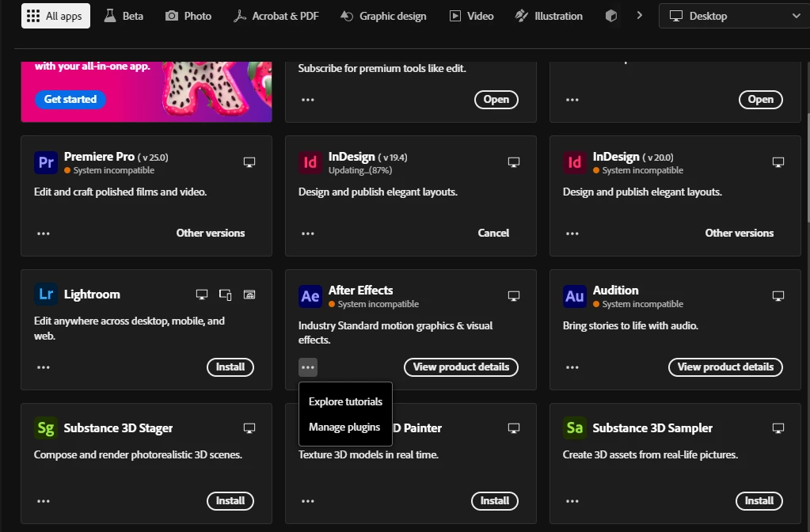Install Substance 3D Stager
The image size is (810, 532).
tap(230, 501)
